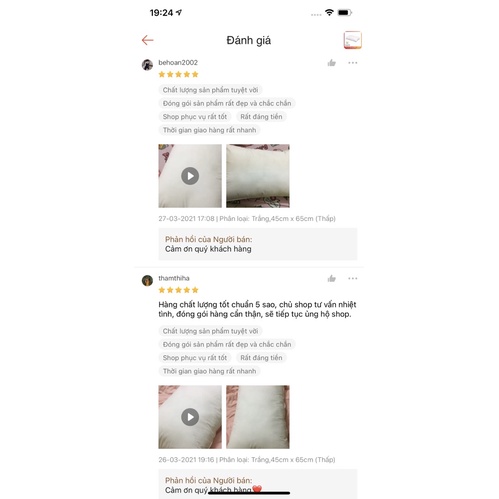View the pillow photo in thamthiha's review

pyautogui.click(x=258, y=417)
